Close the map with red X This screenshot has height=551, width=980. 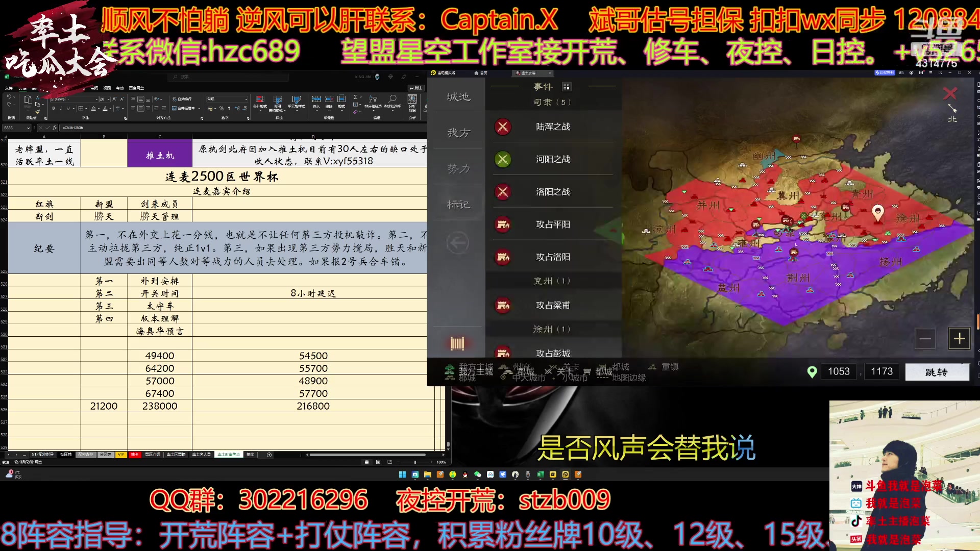[x=950, y=93]
